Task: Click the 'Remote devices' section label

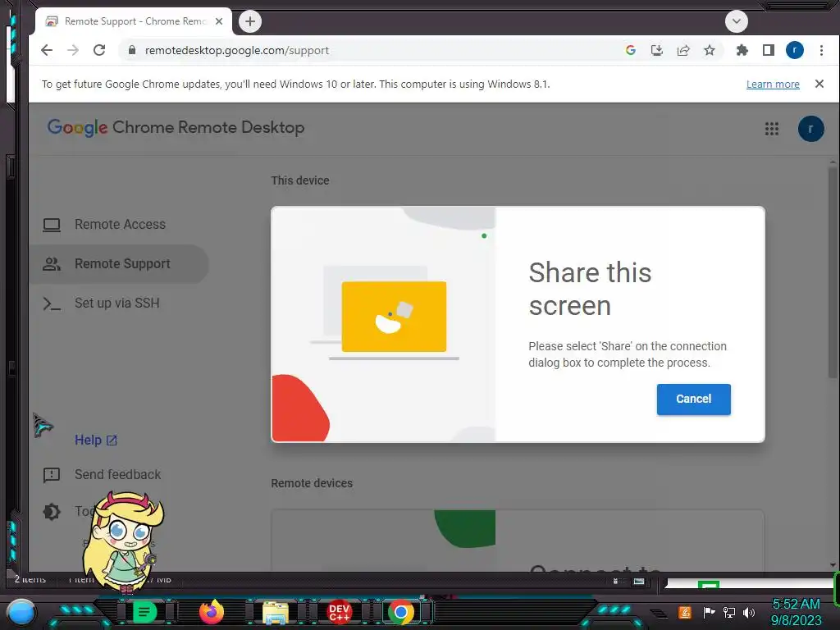Action: (x=312, y=483)
